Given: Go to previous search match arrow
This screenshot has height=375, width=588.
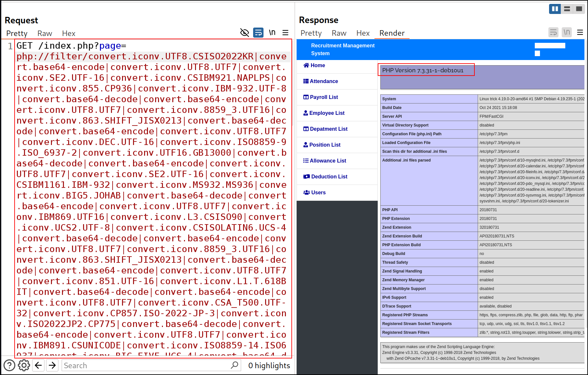Looking at the screenshot, I should [x=38, y=366].
